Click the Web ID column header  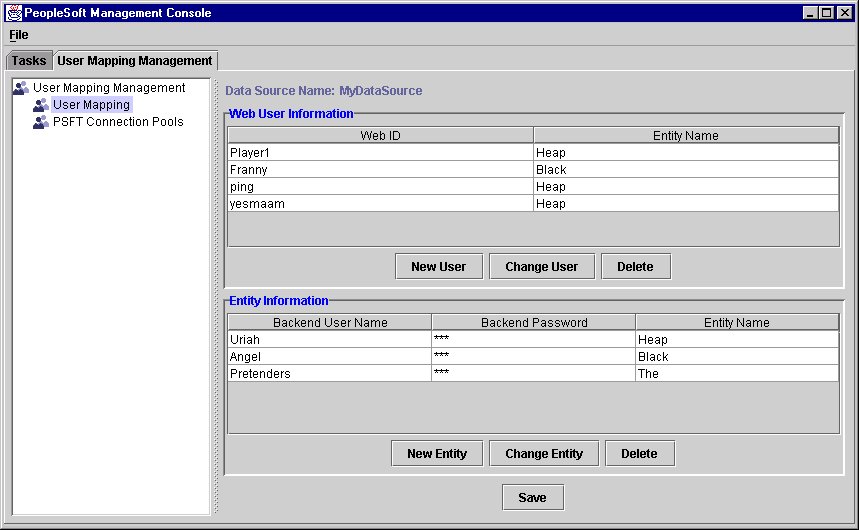[381, 135]
